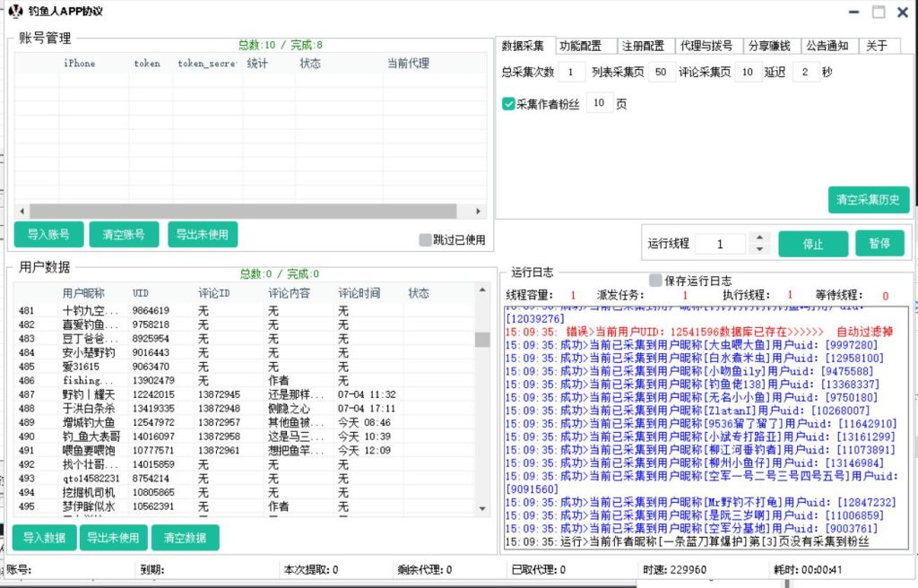The height and width of the screenshot is (588, 918).
Task: Click the 导入账号 button
Action: (48, 235)
